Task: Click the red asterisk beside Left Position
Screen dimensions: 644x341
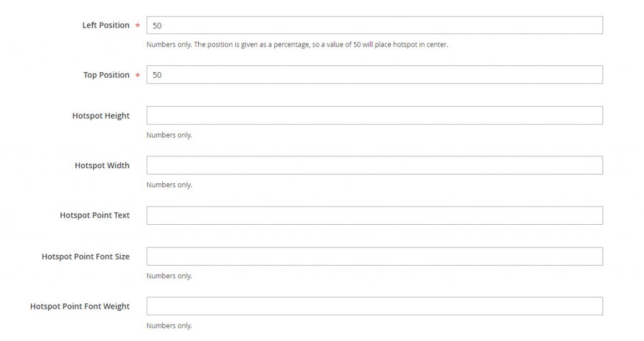Action: coord(137,26)
